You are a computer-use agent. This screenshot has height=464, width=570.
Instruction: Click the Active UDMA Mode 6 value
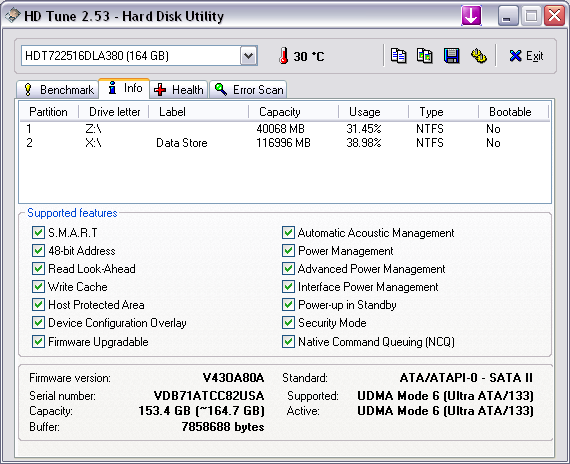click(445, 411)
